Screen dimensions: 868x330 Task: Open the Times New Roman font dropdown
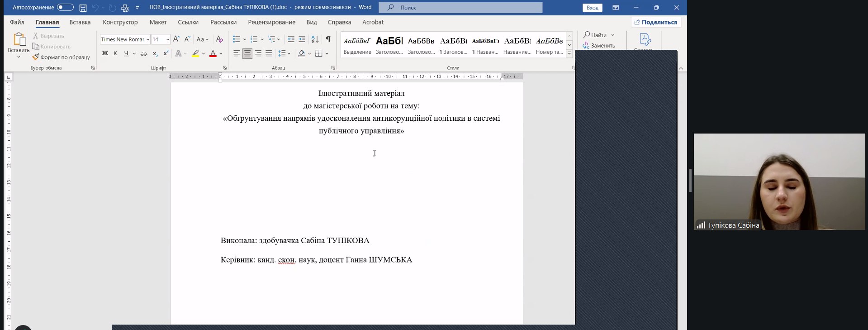coord(147,40)
